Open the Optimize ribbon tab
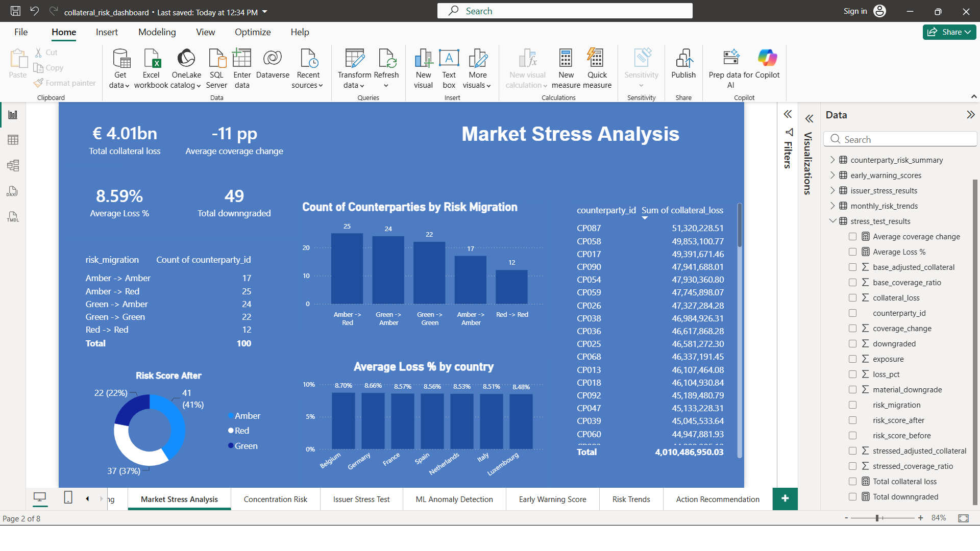The height and width of the screenshot is (551, 980). 253,32
